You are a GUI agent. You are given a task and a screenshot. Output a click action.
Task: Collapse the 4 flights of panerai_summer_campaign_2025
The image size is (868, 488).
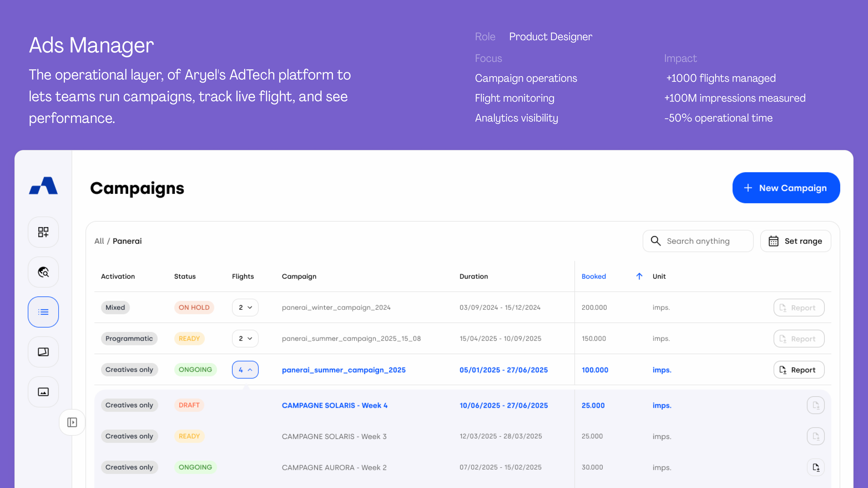[245, 370]
